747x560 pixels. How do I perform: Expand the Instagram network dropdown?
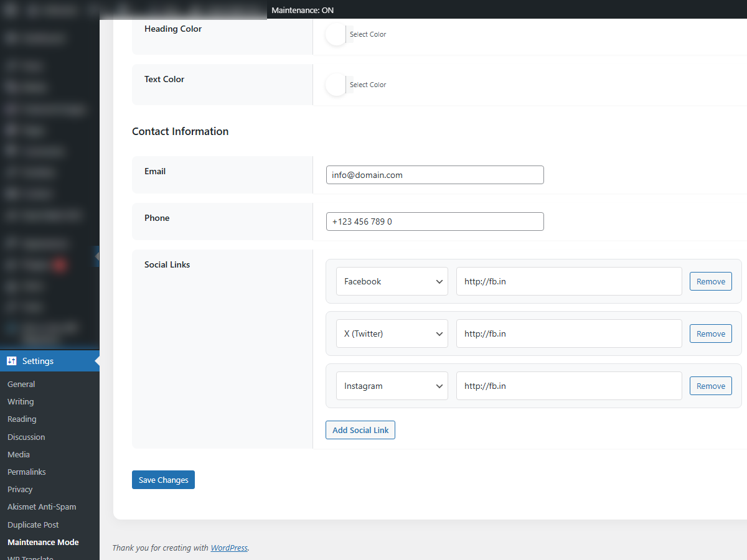click(392, 386)
